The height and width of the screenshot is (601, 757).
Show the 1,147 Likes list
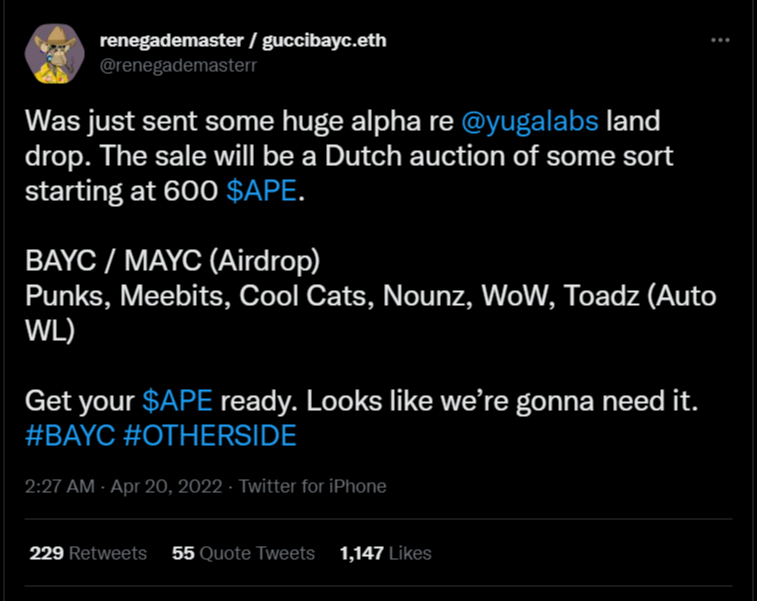(385, 553)
